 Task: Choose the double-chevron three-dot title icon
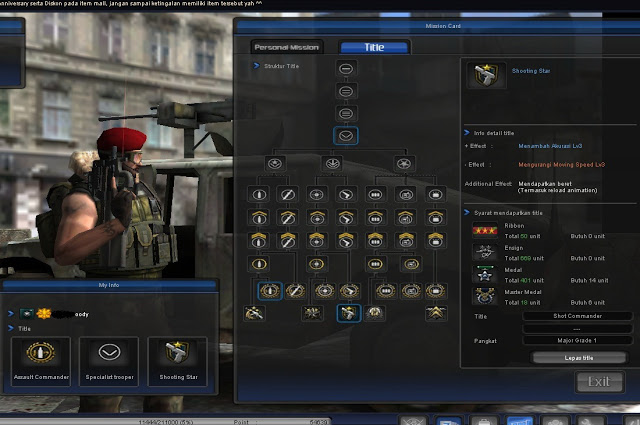pos(375,241)
